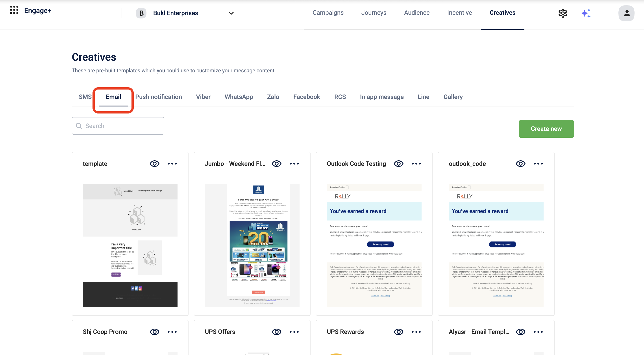
Task: Switch to the Line tab
Action: click(x=423, y=97)
